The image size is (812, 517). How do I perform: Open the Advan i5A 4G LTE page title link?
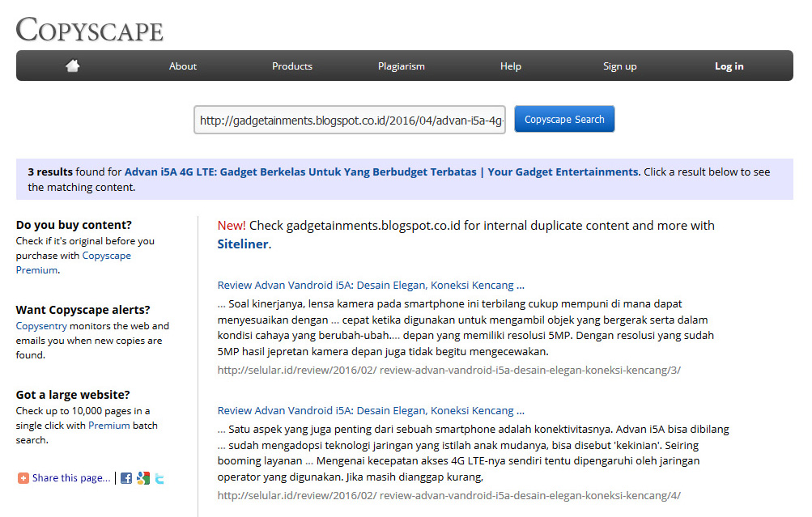pos(382,172)
